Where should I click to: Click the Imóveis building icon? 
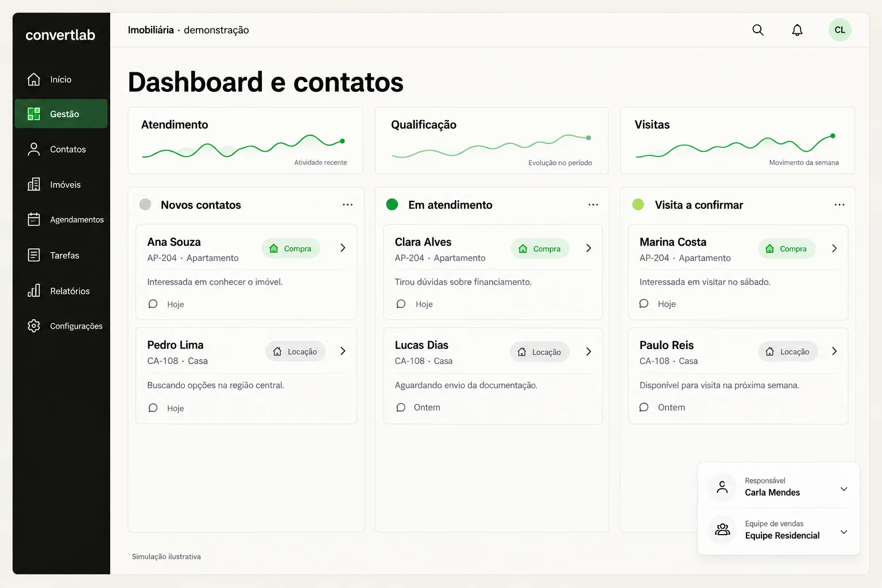tap(34, 184)
